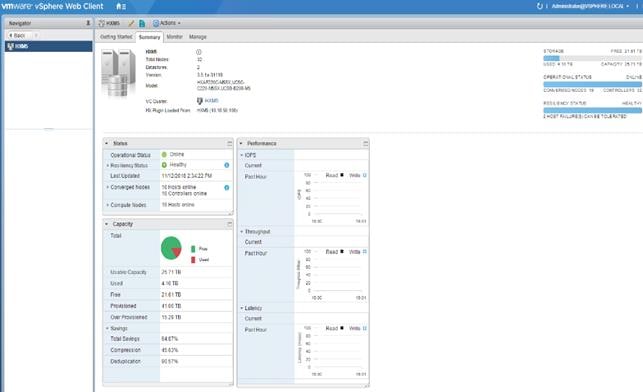Viewport: 643px width, 392px height.
Task: Collapse the Capacity panel
Action: point(107,224)
